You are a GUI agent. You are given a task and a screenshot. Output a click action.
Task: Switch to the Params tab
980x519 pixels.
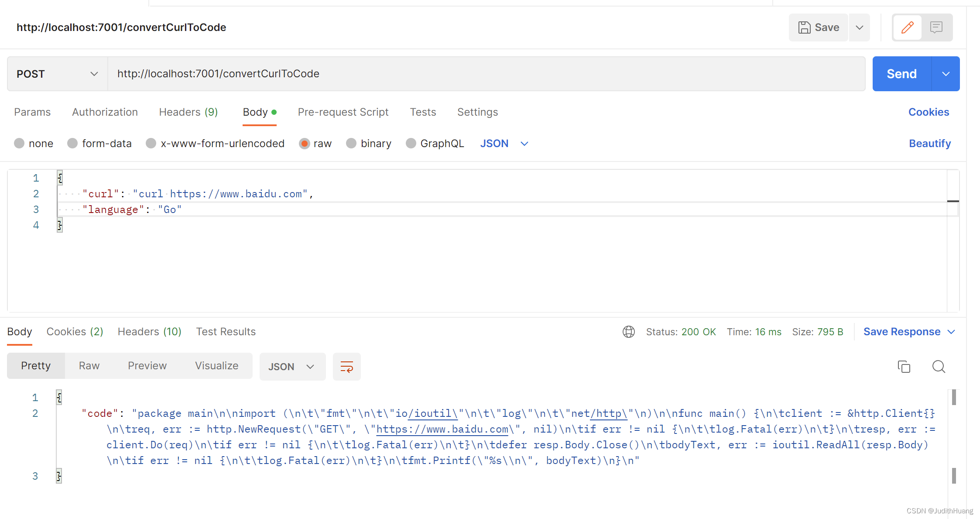32,112
